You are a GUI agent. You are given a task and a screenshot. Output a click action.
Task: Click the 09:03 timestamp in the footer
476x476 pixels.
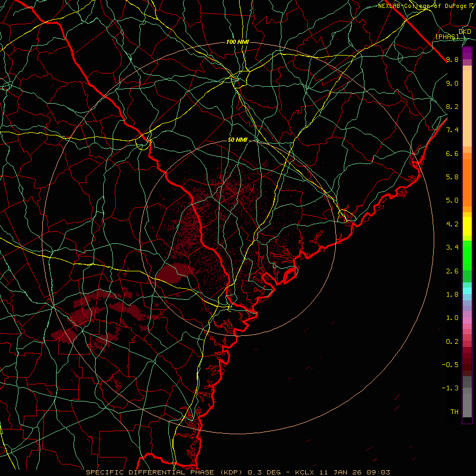pyautogui.click(x=379, y=472)
